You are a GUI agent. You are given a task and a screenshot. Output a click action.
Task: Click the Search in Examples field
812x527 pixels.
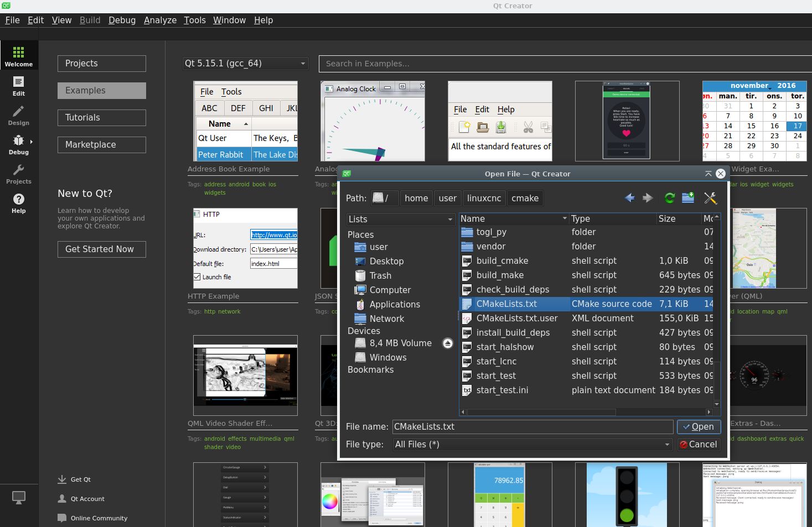point(565,64)
